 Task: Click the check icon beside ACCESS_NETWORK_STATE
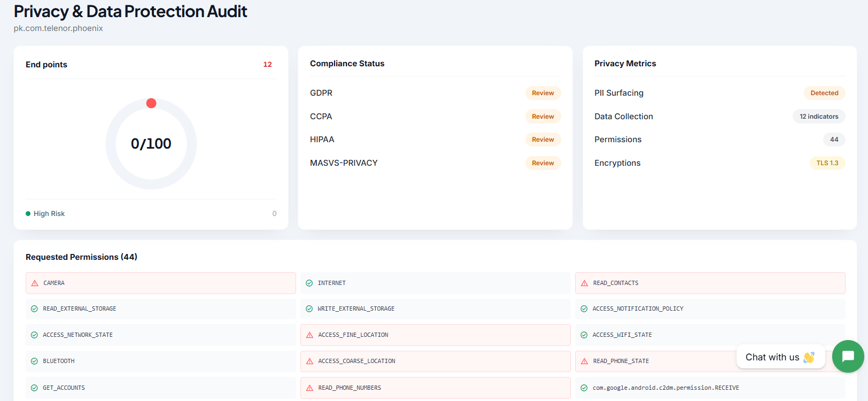tap(34, 335)
